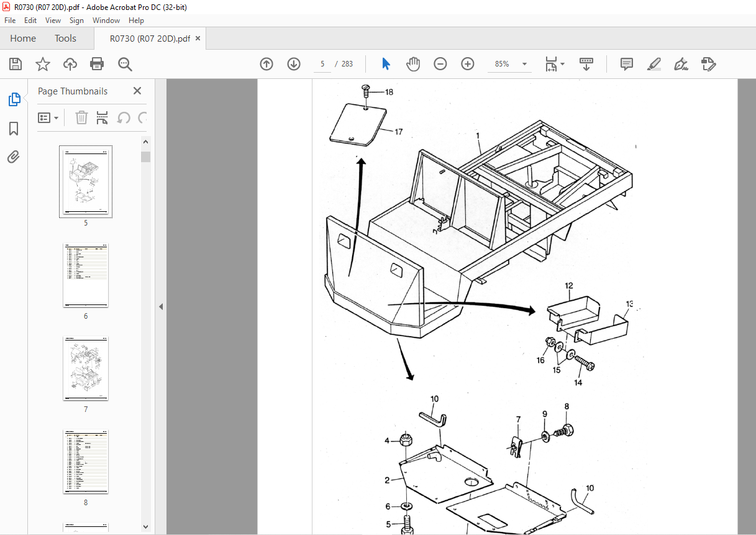
Task: Print the document
Action: [x=97, y=64]
